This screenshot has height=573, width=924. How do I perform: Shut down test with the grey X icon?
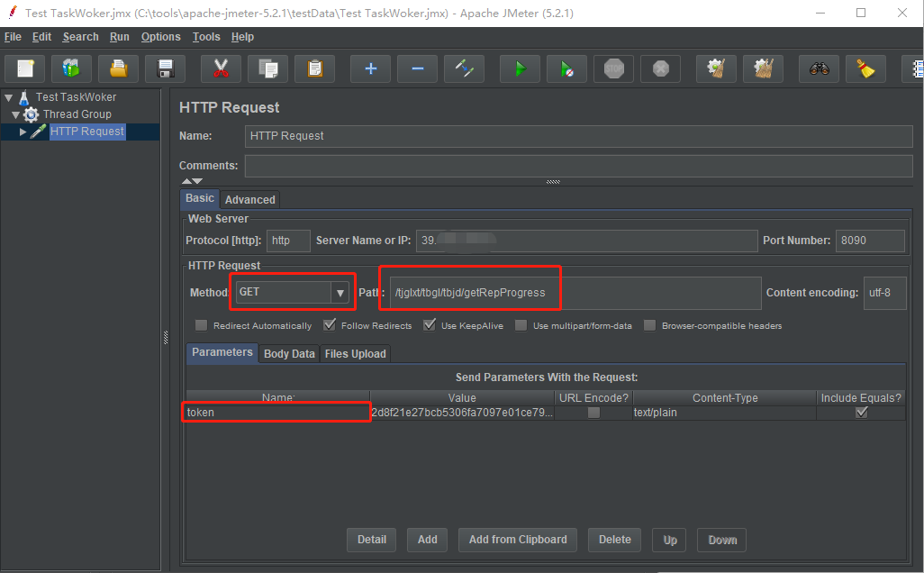(x=661, y=69)
